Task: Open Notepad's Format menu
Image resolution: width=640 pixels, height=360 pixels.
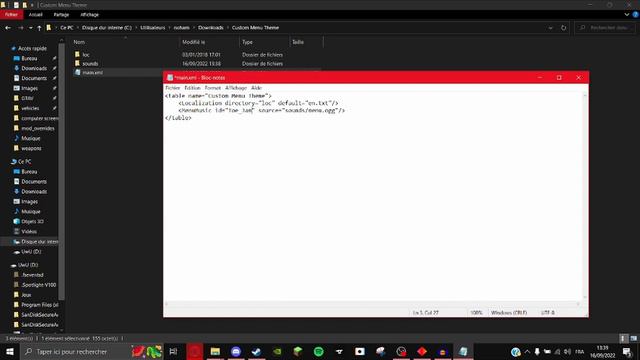Action: 212,88
